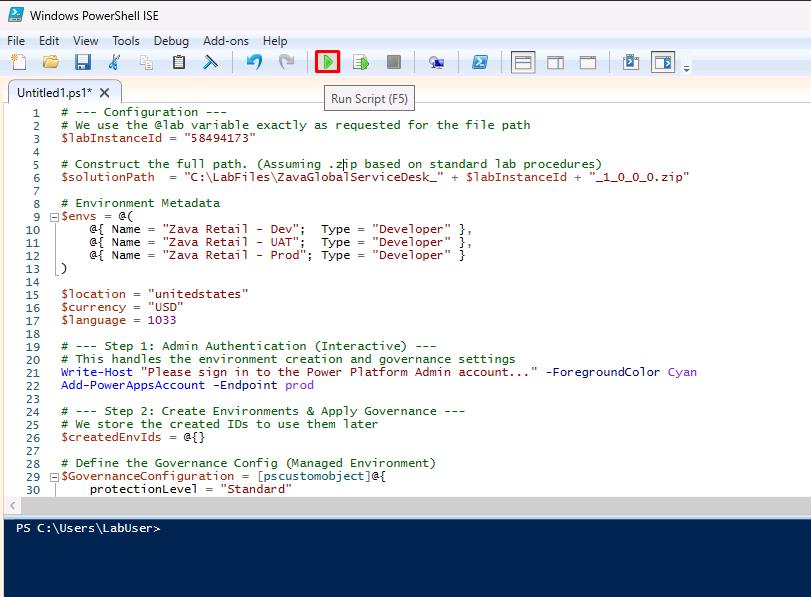Open the Tools menu

point(126,41)
